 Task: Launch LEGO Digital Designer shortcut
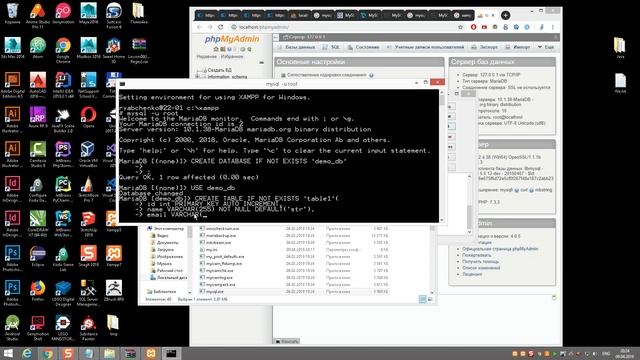click(63, 293)
